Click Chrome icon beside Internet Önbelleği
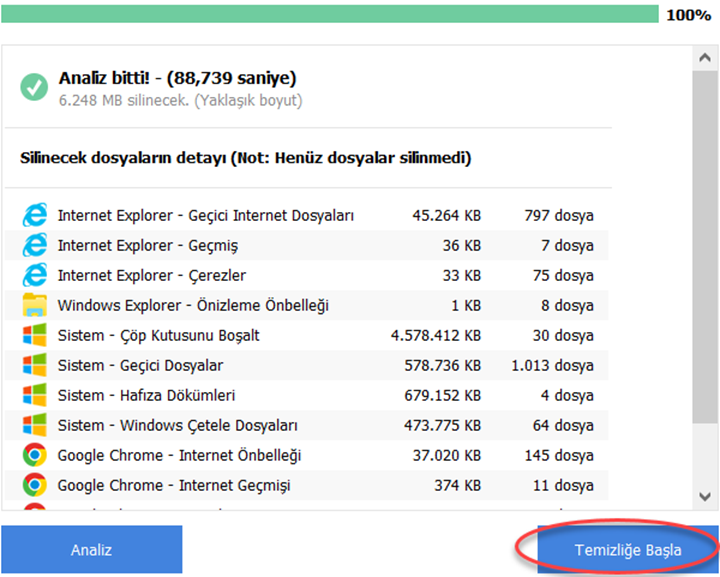Viewport: 720px width, 577px height. pos(34,455)
